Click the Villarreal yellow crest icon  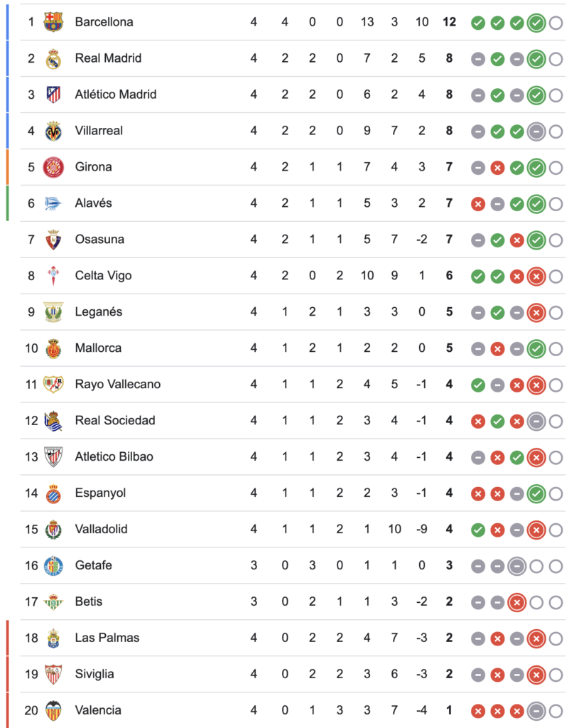(x=53, y=131)
